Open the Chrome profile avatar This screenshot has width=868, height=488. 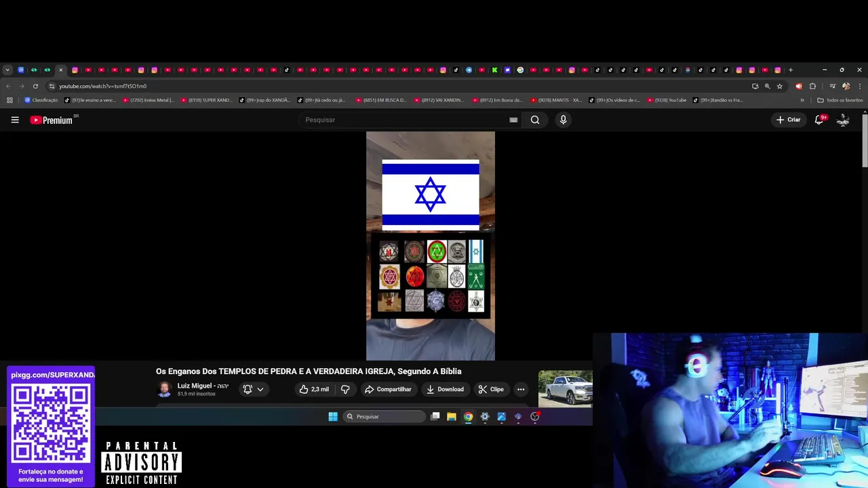[x=846, y=86]
